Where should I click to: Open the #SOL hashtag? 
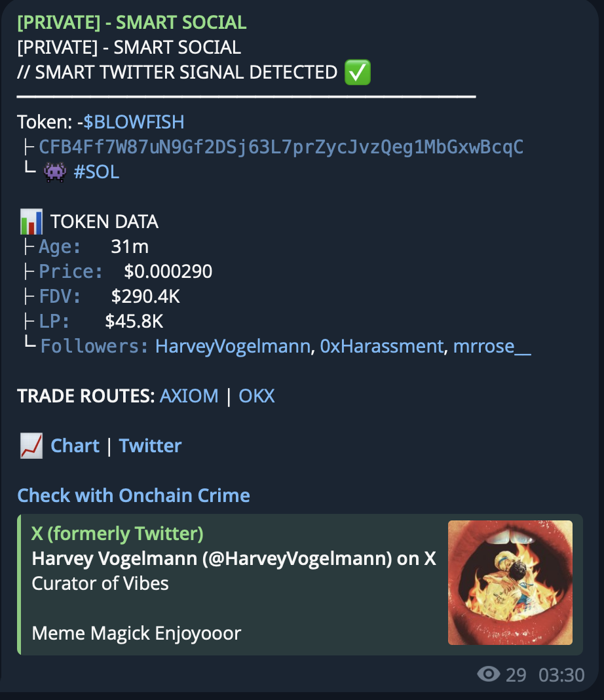point(96,172)
